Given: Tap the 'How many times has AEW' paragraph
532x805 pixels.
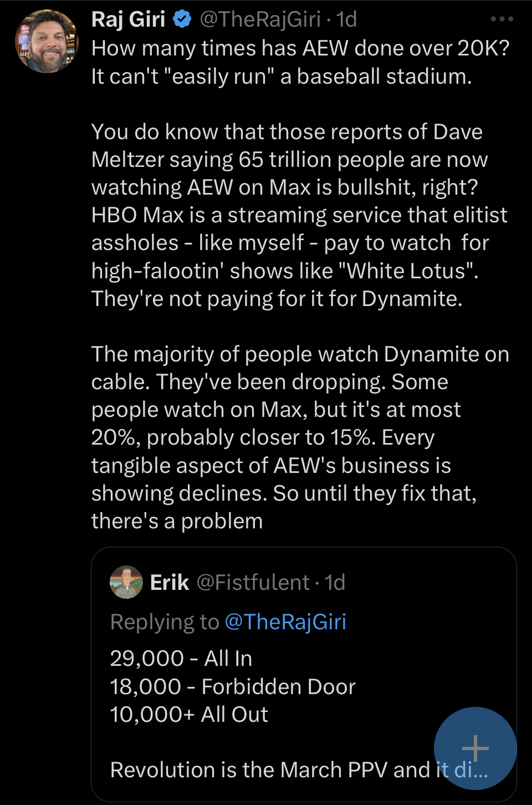Looking at the screenshot, I should coord(299,62).
